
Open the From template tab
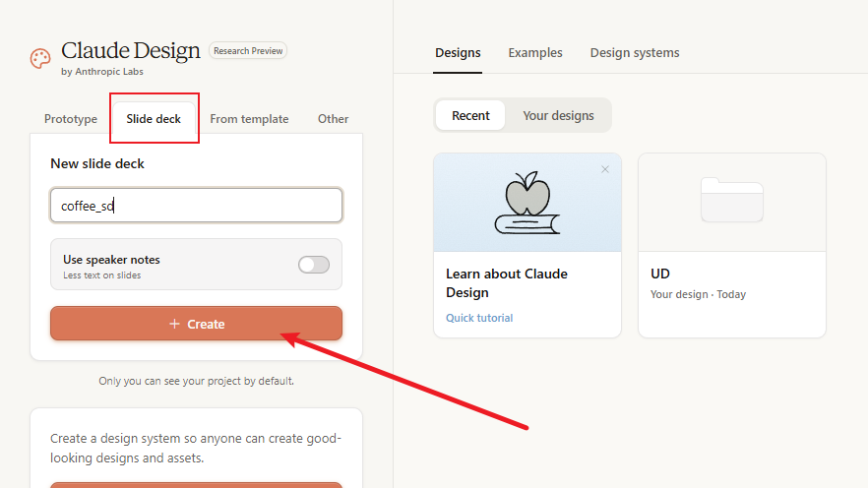(249, 119)
